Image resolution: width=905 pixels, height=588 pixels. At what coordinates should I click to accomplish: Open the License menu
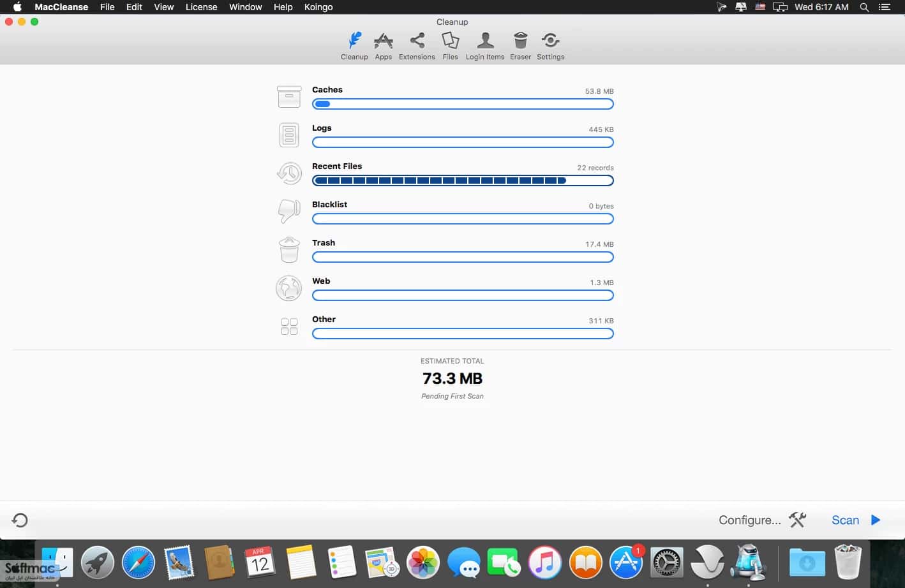[x=201, y=7]
